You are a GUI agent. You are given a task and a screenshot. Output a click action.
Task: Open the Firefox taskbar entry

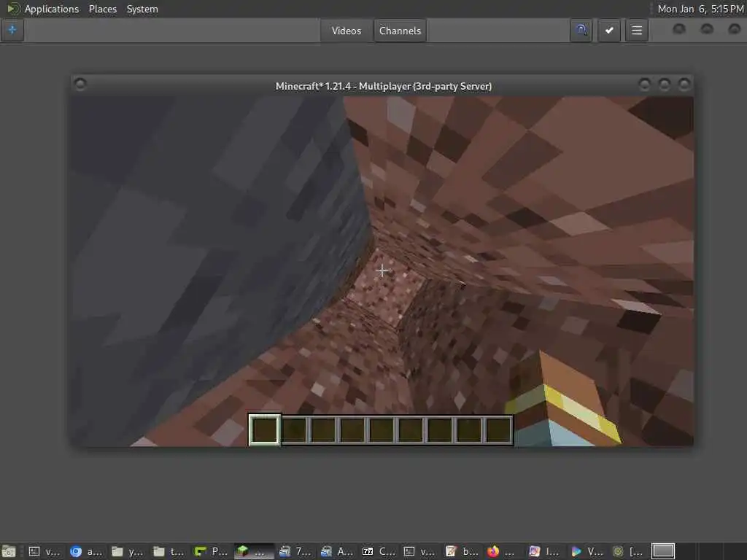[502, 551]
